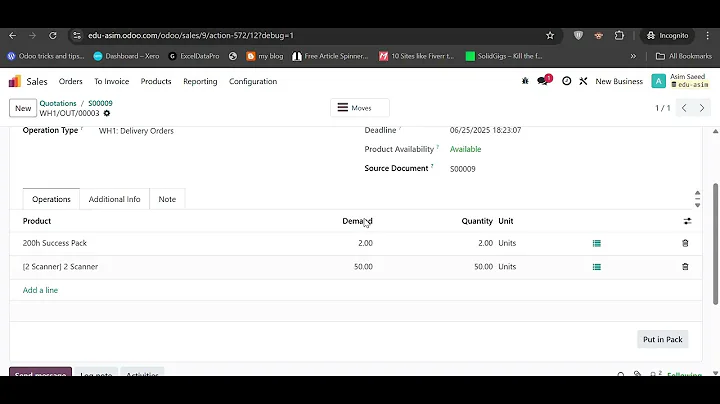Select the [2 Scanner] 2 Scanner product
Image resolution: width=720 pixels, height=404 pixels.
pyautogui.click(x=60, y=267)
